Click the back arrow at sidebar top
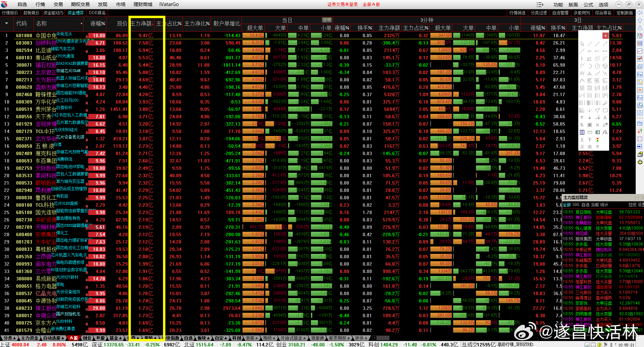The height and width of the screenshot is (347, 644). pos(640,13)
